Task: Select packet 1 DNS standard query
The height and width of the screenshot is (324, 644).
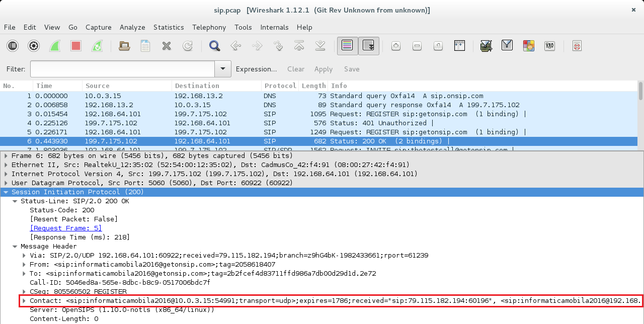Action: pos(319,96)
